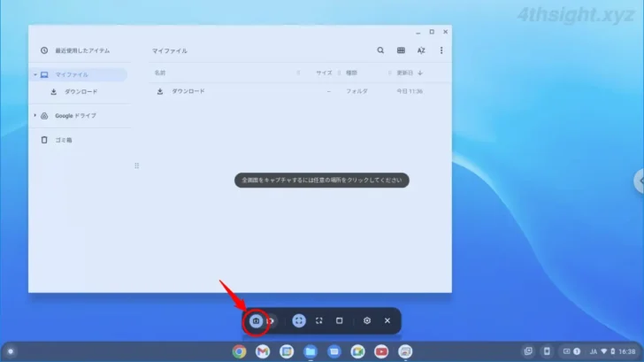Open Files three-dot more menu
644x362 pixels.
pos(441,50)
